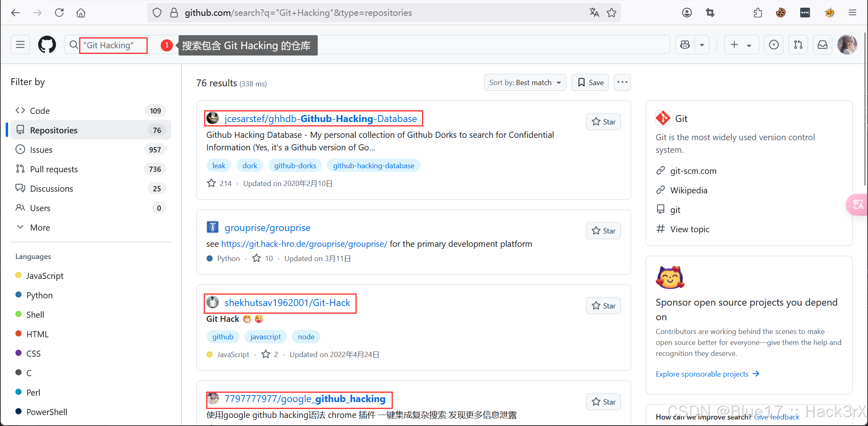Screen dimensions: 868x426
Task: Select Discussions filter
Action: click(x=91, y=188)
